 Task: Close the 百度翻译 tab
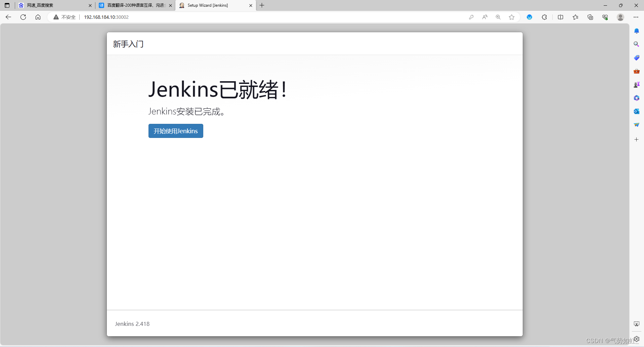(170, 5)
